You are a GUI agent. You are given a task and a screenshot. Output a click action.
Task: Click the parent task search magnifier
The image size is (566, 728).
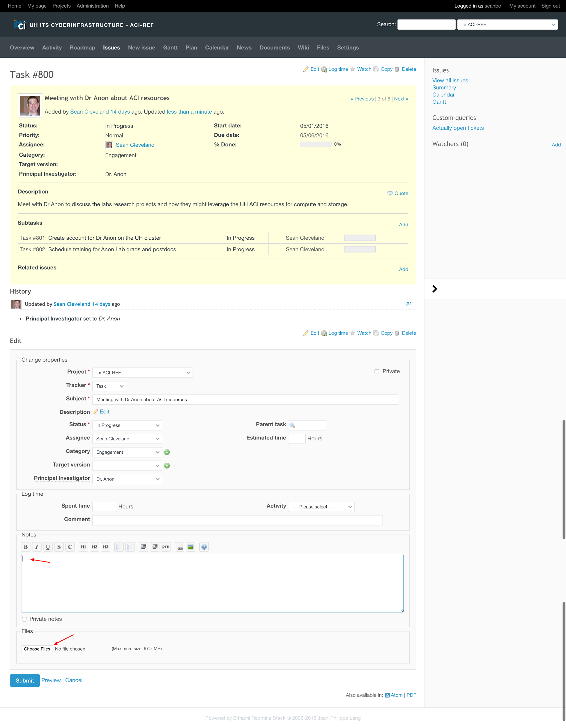[292, 425]
